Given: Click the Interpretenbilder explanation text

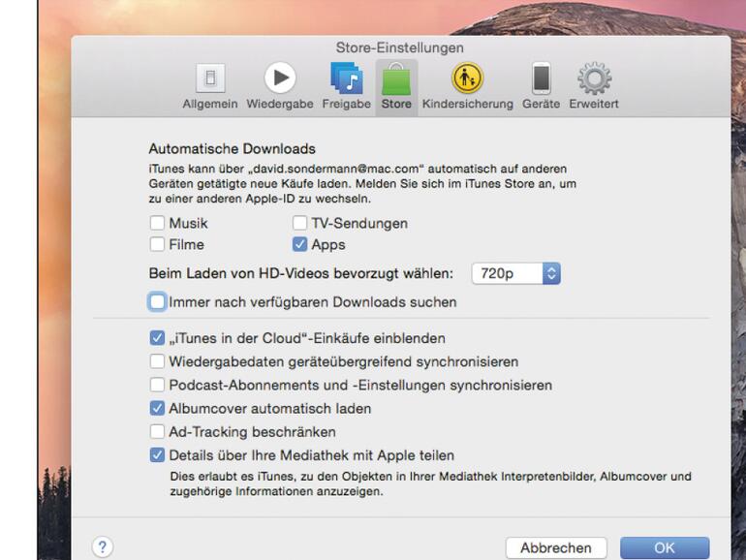Looking at the screenshot, I should [x=430, y=483].
